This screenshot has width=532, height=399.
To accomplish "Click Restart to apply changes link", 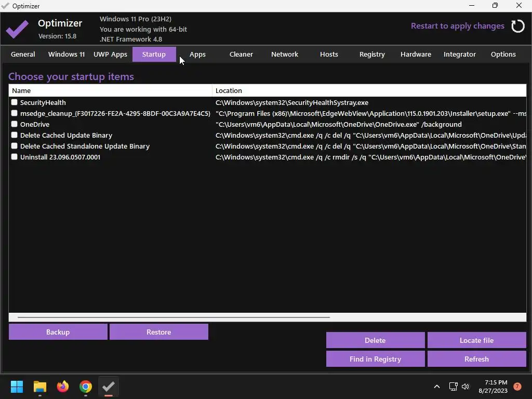I will point(457,26).
